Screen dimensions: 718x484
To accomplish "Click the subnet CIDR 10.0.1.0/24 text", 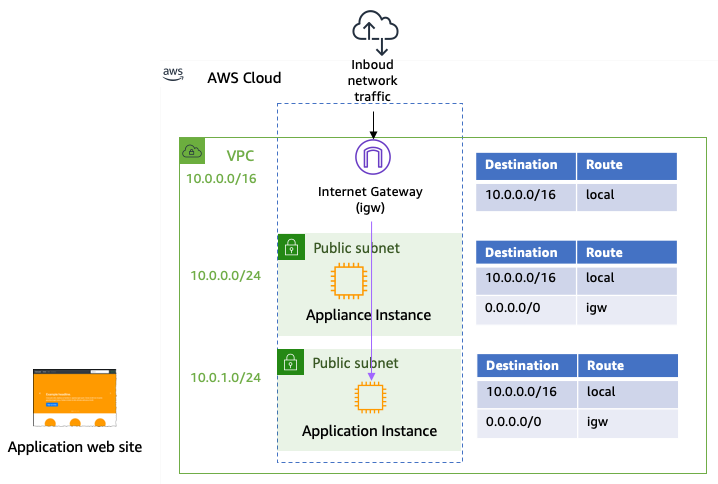I will tap(225, 378).
